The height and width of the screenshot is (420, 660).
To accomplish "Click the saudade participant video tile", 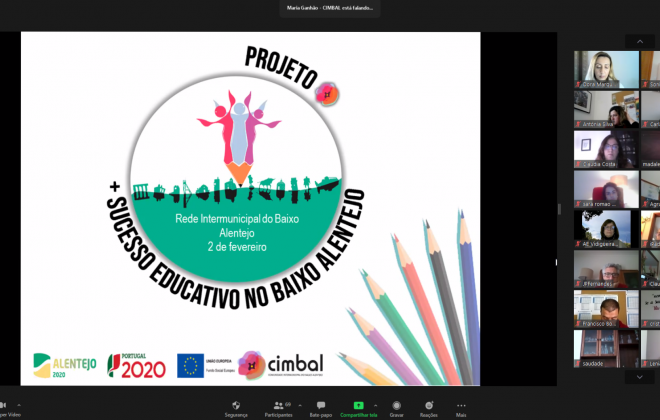I will pyautogui.click(x=606, y=349).
